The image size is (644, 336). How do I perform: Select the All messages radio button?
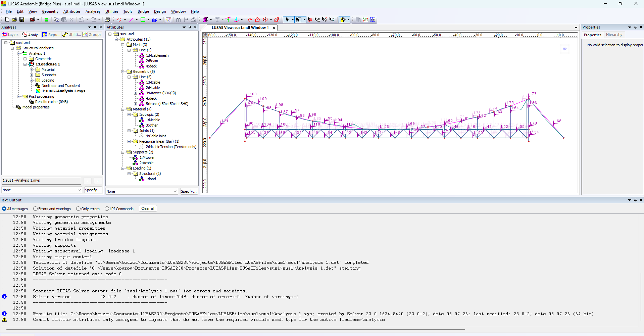pos(4,209)
